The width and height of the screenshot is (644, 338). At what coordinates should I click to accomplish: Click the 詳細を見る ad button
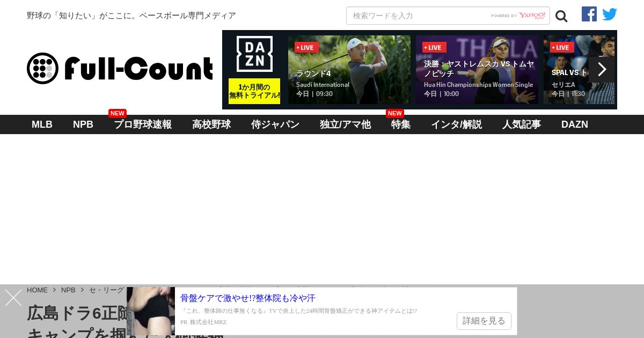point(484,321)
